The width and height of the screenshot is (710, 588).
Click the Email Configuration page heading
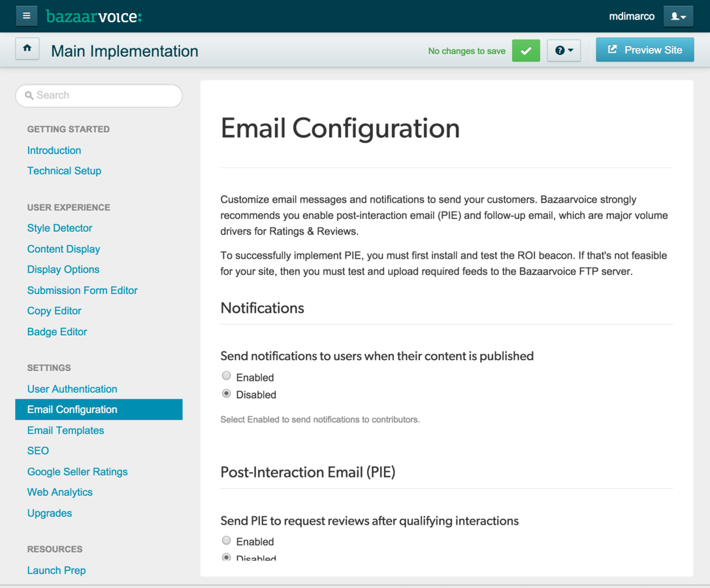pyautogui.click(x=340, y=129)
